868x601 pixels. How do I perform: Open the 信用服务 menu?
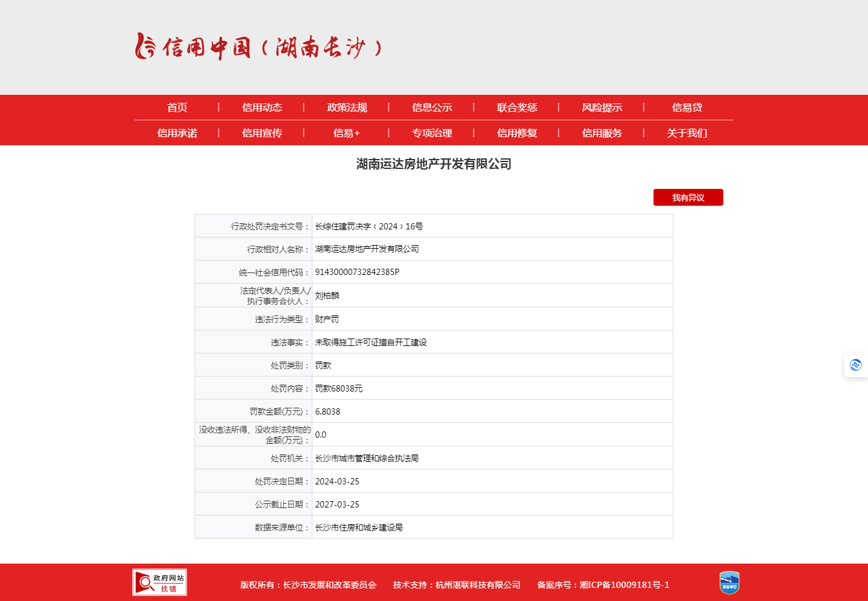[601, 133]
